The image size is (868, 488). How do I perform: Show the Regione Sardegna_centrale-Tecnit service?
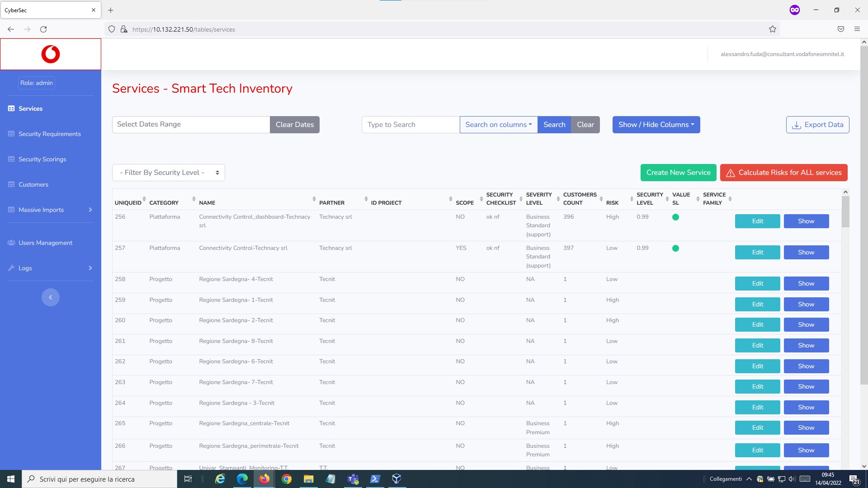(x=806, y=427)
